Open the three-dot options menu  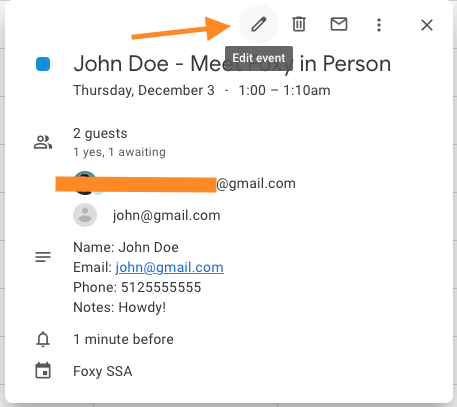(379, 25)
